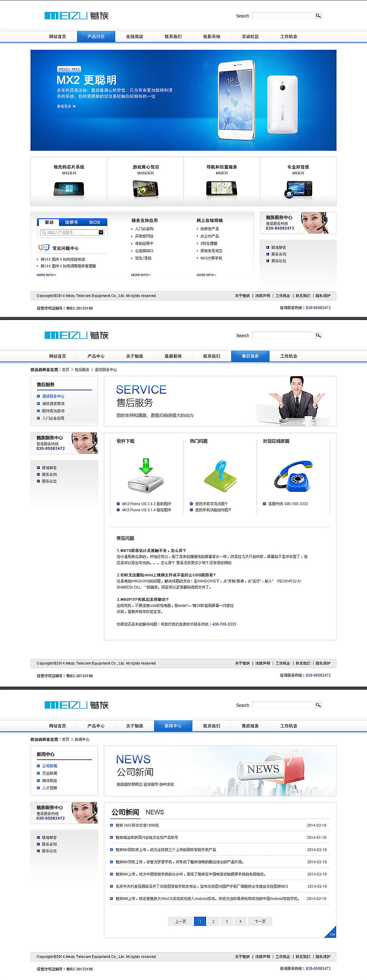
Task: Open the 星级服务中心 sidebar link
Action: click(x=53, y=396)
